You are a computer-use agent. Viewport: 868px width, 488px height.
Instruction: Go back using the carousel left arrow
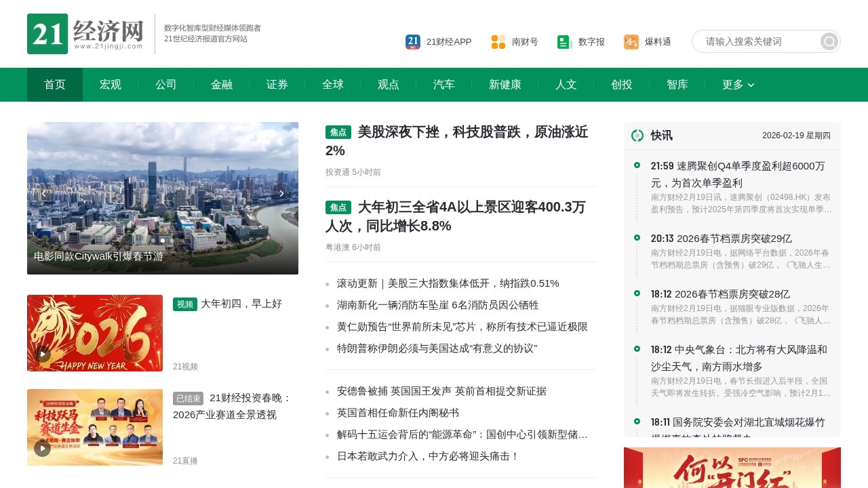(44, 193)
